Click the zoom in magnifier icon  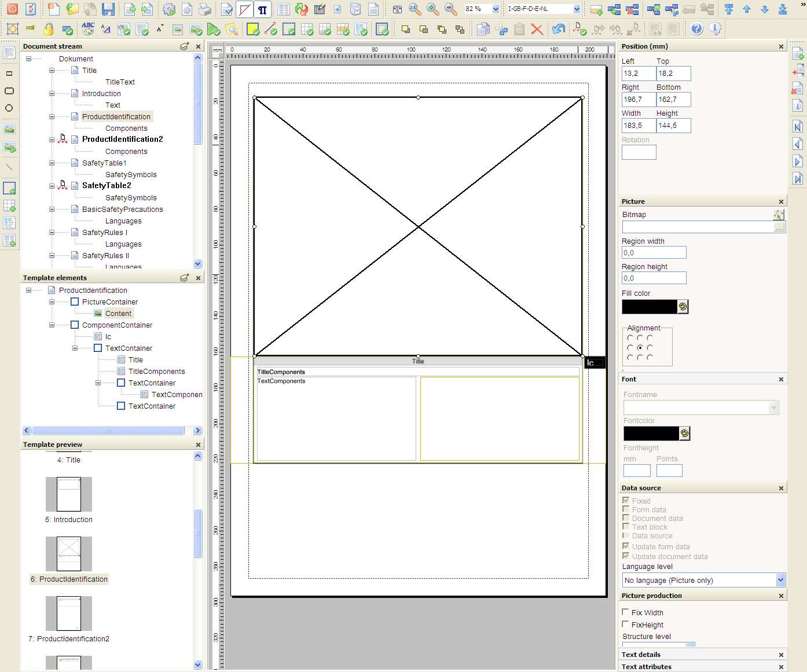(x=432, y=9)
